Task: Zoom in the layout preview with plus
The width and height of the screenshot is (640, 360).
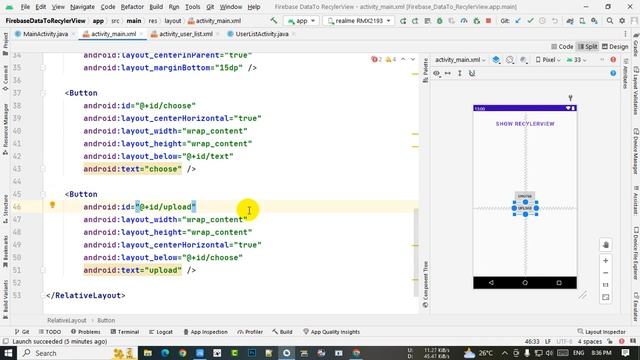Action: (606, 260)
